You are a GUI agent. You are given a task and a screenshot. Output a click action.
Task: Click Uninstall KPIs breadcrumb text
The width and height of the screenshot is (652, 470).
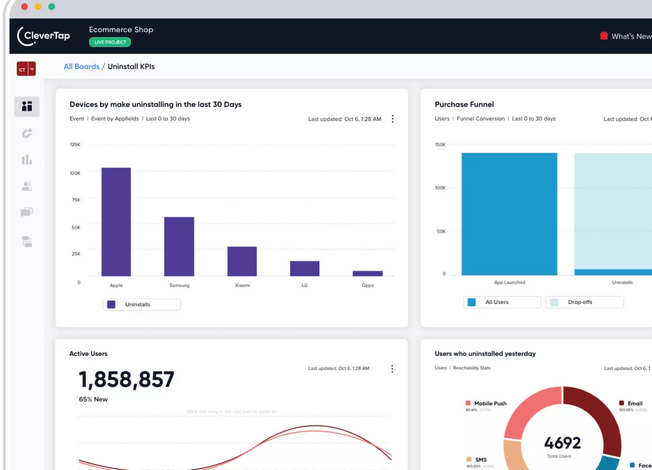[x=131, y=67]
